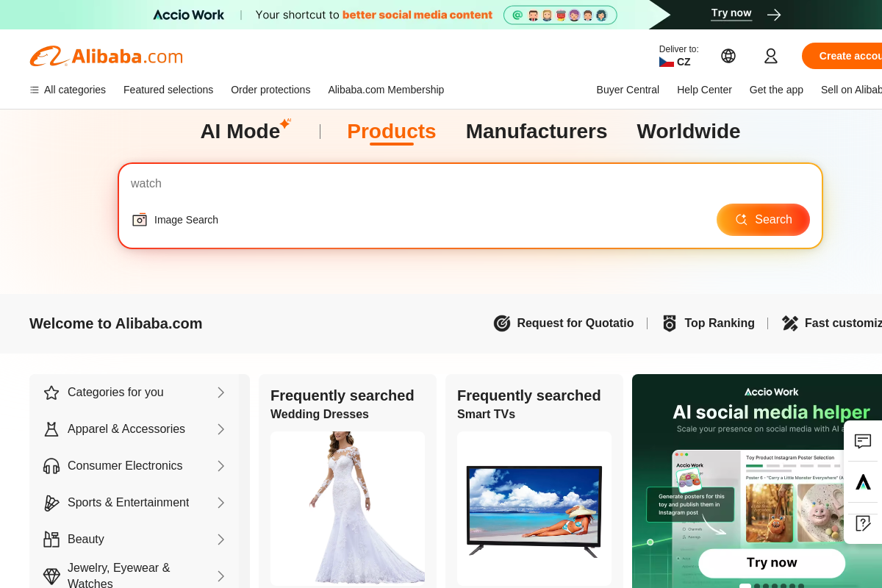Click the arrow icon next to Try now banner
The image size is (882, 588).
click(773, 15)
